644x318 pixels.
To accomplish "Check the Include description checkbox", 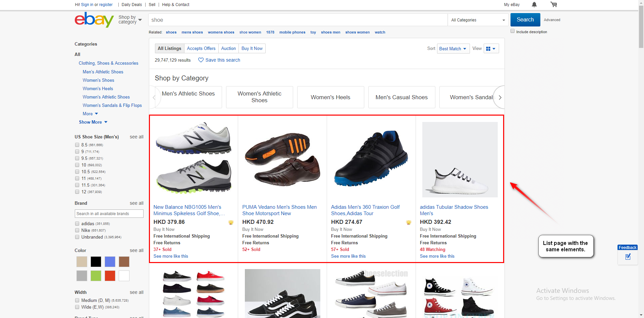I will [x=513, y=31].
